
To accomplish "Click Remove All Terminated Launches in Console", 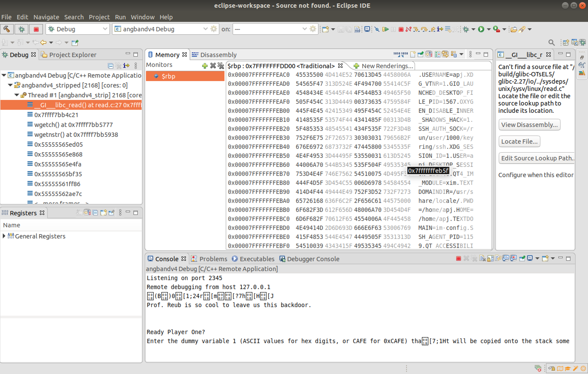I will click(474, 258).
